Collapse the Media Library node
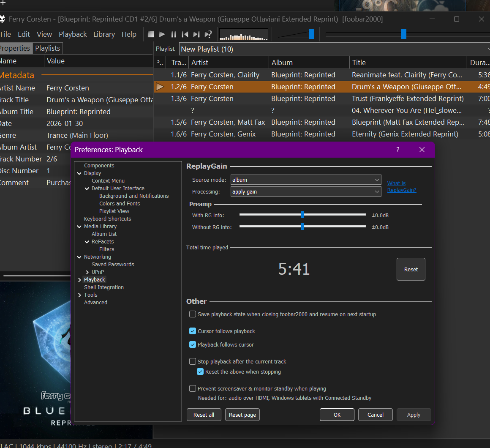The image size is (490, 448). coord(79,227)
